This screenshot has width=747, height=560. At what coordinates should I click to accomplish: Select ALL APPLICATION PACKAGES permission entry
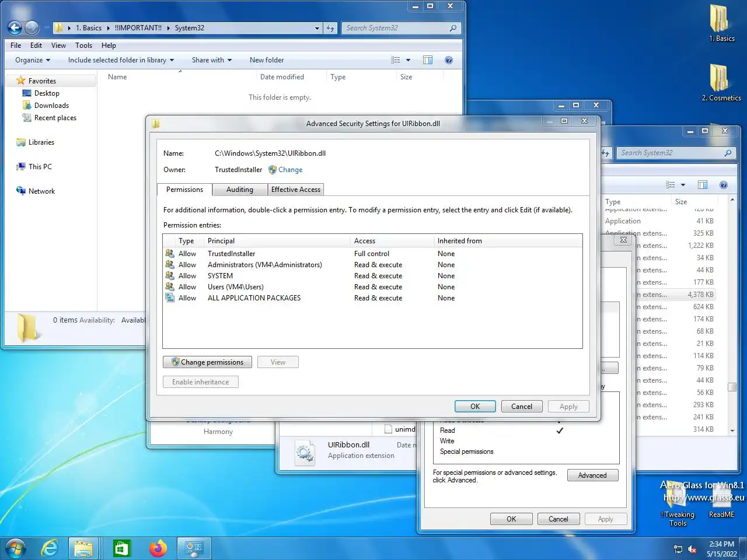pyautogui.click(x=372, y=298)
